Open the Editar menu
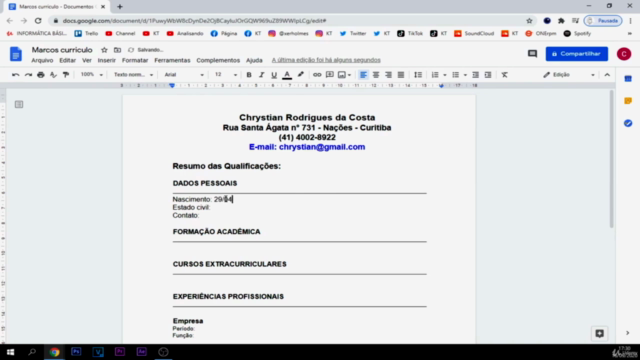The width and height of the screenshot is (640, 360). pyautogui.click(x=67, y=60)
